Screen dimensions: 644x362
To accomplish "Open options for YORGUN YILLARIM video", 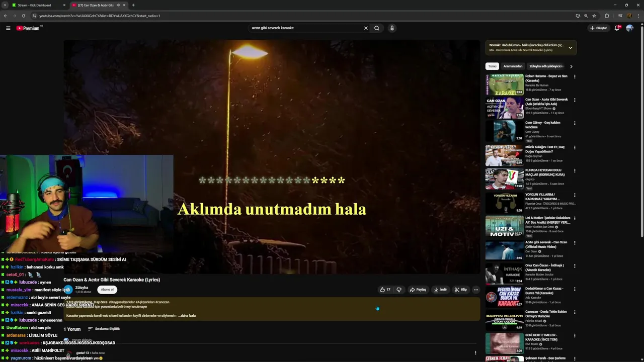I will point(575,195).
